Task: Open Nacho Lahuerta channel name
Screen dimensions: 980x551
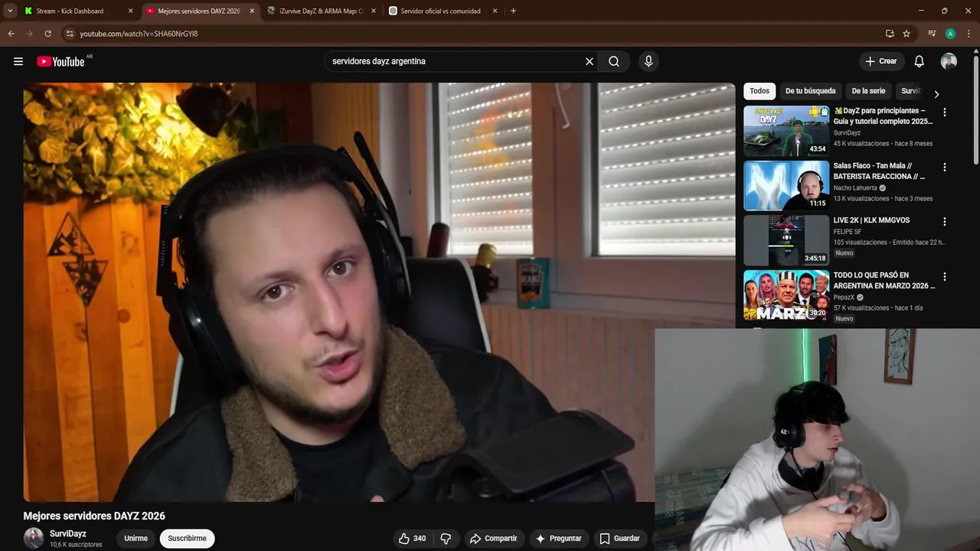Action: (x=855, y=188)
